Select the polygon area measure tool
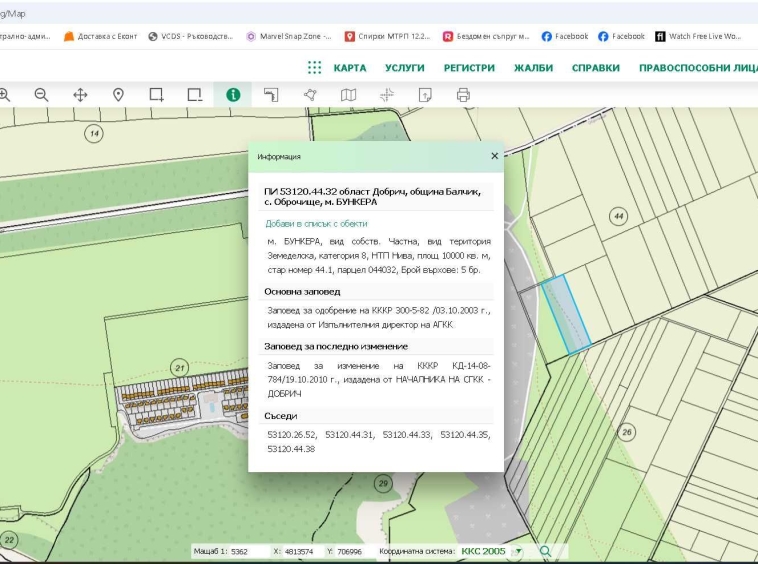 (x=310, y=95)
